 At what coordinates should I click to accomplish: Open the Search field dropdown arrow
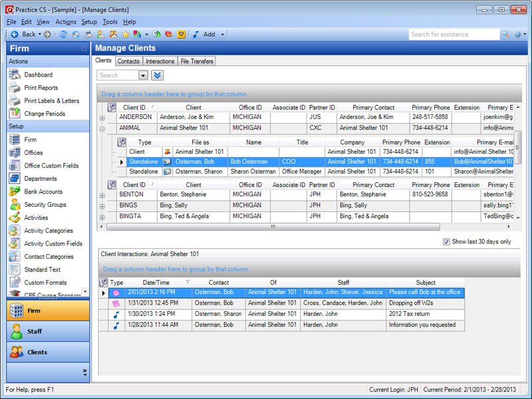click(144, 75)
